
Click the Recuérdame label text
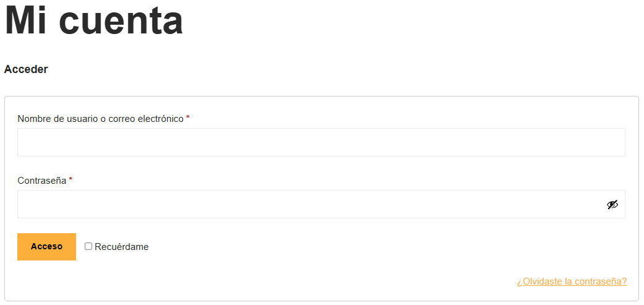[122, 247]
